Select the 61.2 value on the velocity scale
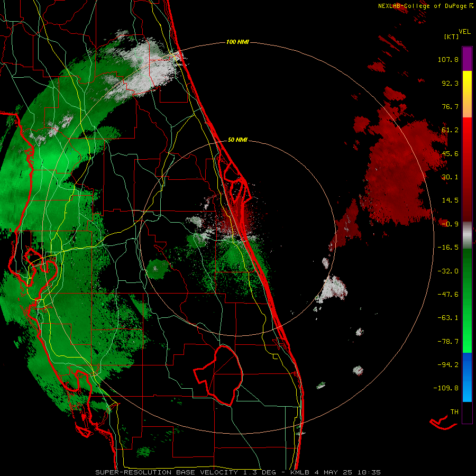 [x=450, y=130]
